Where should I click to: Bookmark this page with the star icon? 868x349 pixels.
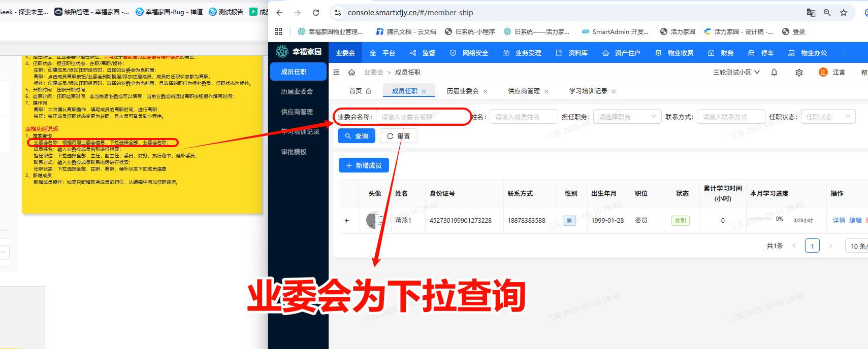(x=844, y=13)
